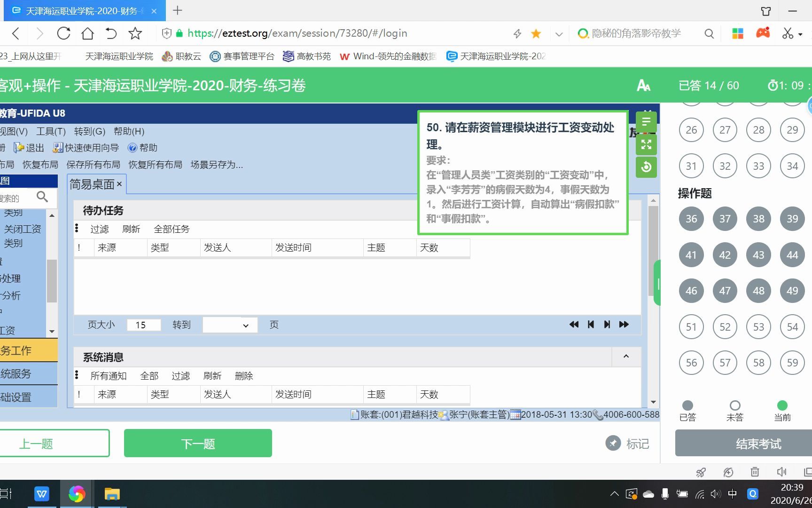
Task: Close the 天津海运职业学院 browser tab
Action: coord(154,11)
